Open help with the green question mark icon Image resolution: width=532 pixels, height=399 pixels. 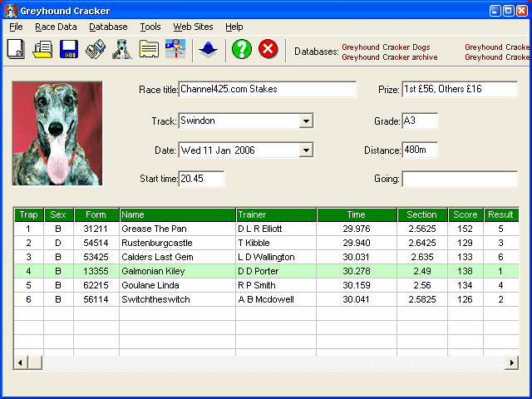tap(241, 49)
